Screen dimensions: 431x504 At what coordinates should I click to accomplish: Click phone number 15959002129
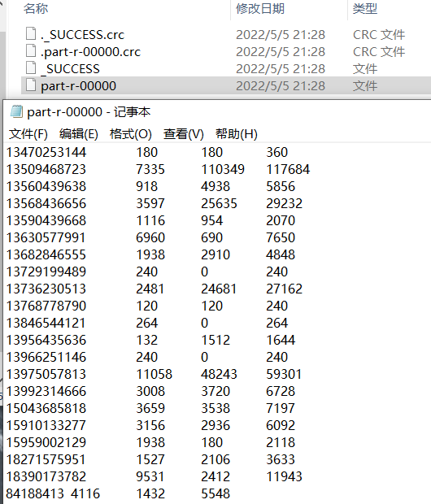(x=46, y=442)
